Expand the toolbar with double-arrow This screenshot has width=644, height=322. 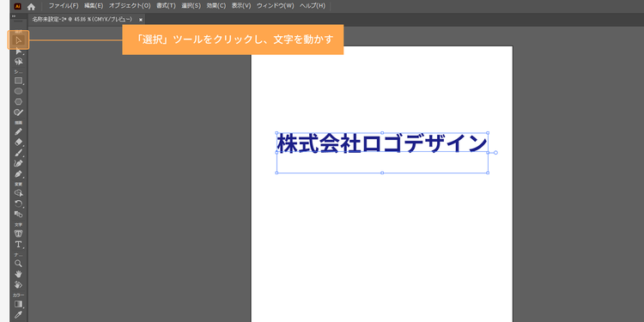[x=14, y=16]
